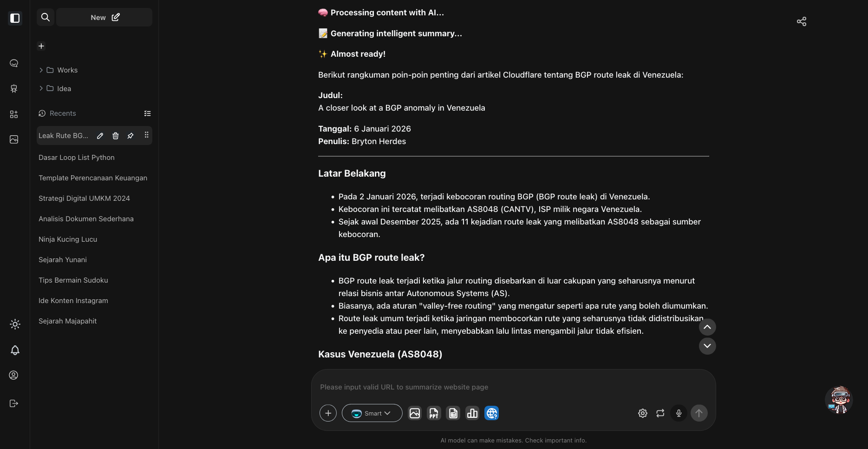
Task: Toggle the sidebar panel collapse button
Action: pyautogui.click(x=15, y=18)
